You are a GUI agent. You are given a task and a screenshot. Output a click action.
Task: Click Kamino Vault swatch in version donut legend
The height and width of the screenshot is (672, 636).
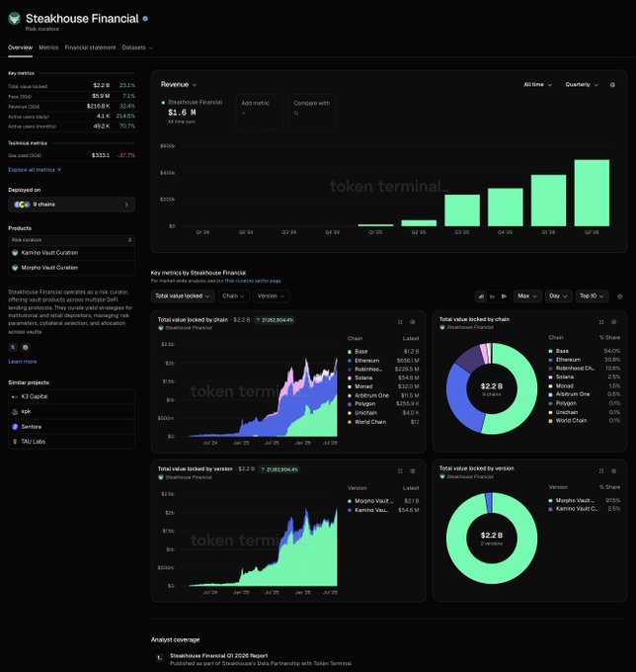[550, 509]
